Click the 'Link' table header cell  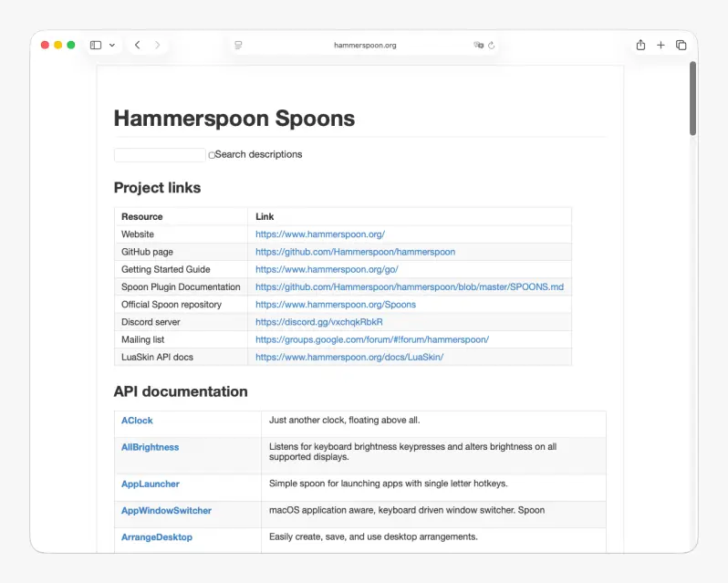[x=410, y=217]
